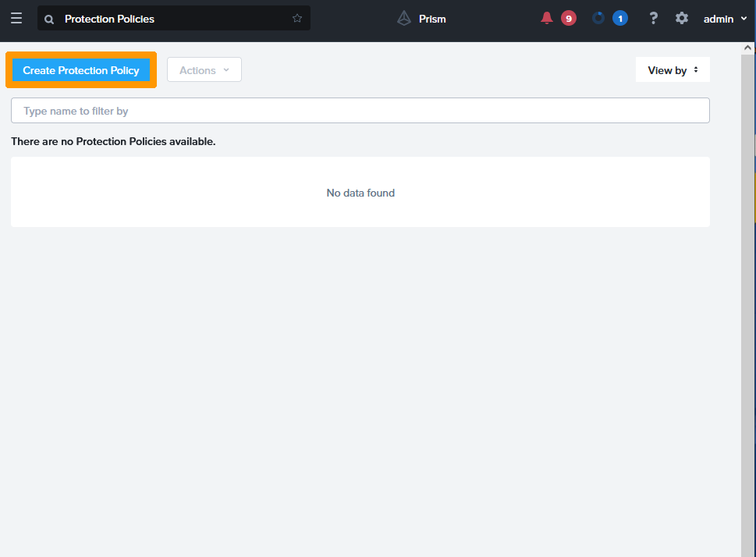Image resolution: width=756 pixels, height=557 pixels.
Task: Expand the admin user menu
Action: pos(725,19)
